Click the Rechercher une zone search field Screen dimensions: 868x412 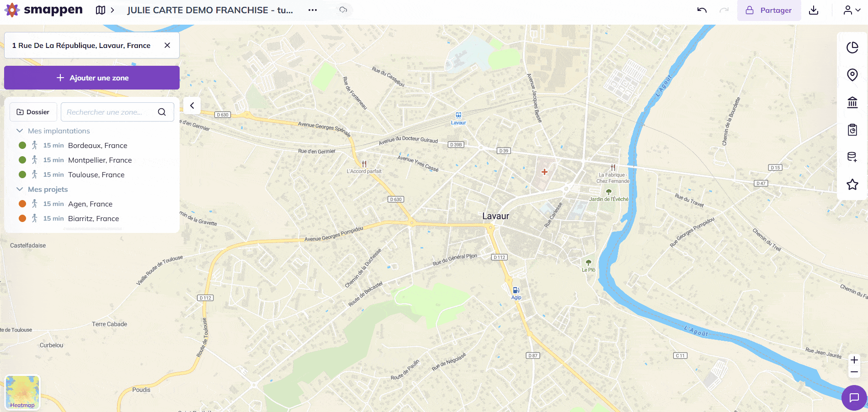coord(110,112)
